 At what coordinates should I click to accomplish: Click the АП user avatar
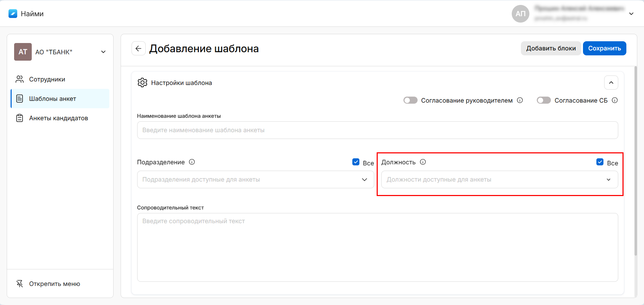pyautogui.click(x=520, y=14)
